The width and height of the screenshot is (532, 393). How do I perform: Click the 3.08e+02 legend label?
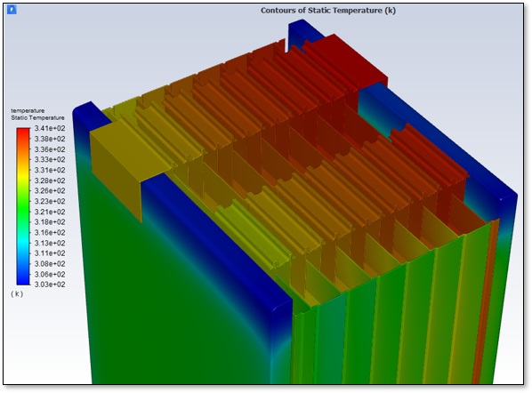pos(50,264)
